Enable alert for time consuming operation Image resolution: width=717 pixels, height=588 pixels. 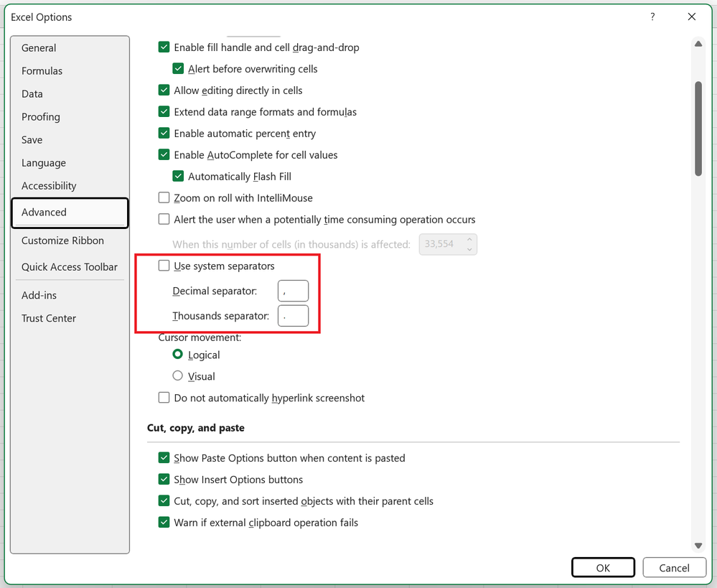pyautogui.click(x=164, y=219)
